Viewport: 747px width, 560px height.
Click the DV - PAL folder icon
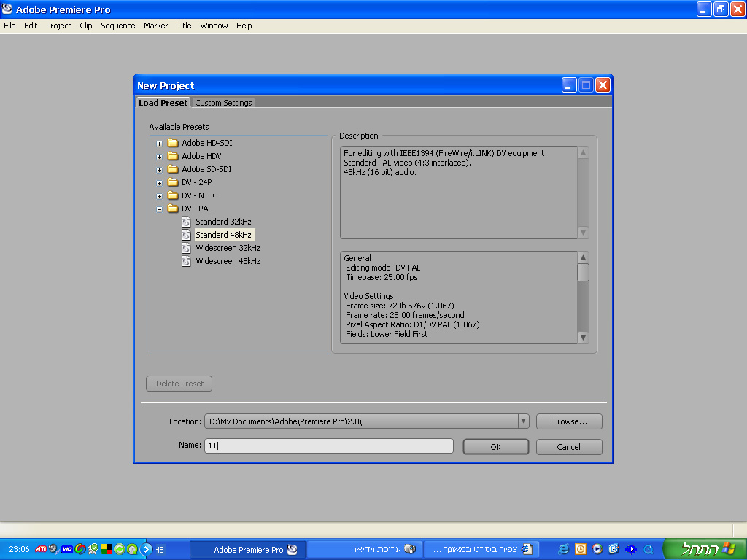(173, 209)
